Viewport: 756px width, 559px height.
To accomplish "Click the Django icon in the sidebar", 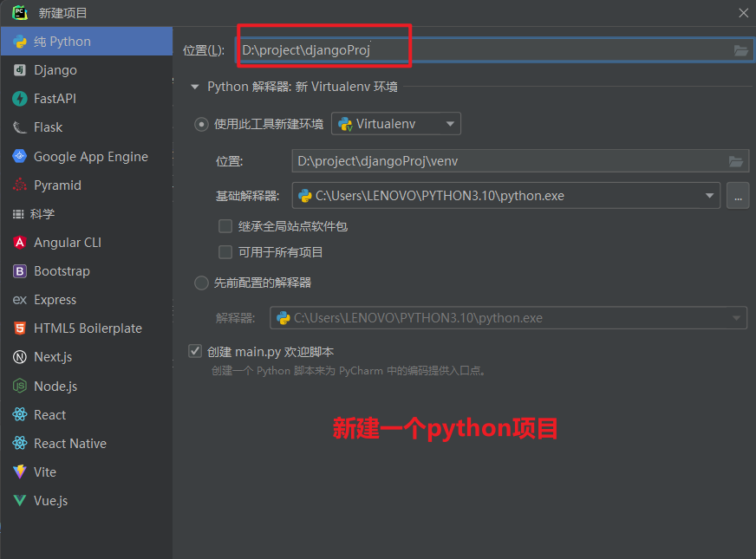I will 20,70.
